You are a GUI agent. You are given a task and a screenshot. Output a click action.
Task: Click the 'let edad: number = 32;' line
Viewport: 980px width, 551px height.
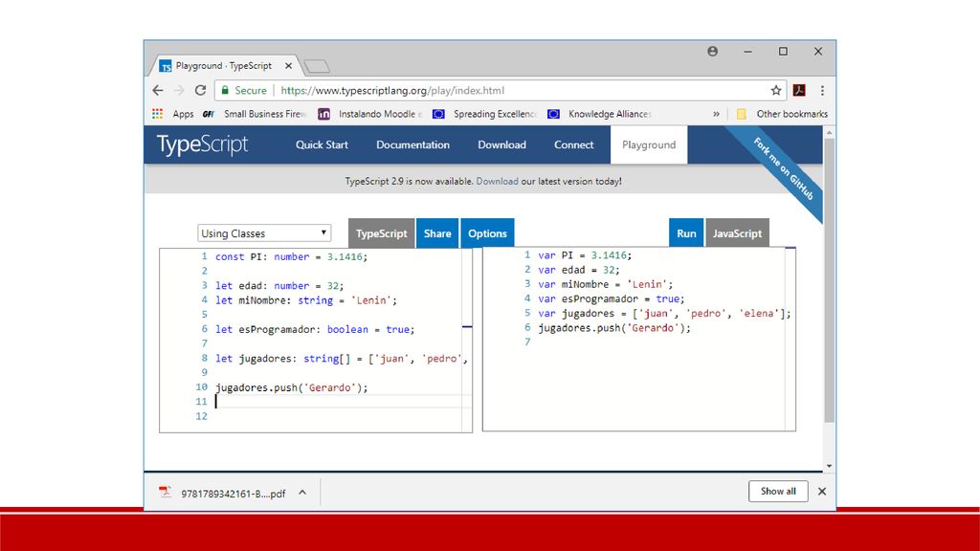click(x=279, y=285)
